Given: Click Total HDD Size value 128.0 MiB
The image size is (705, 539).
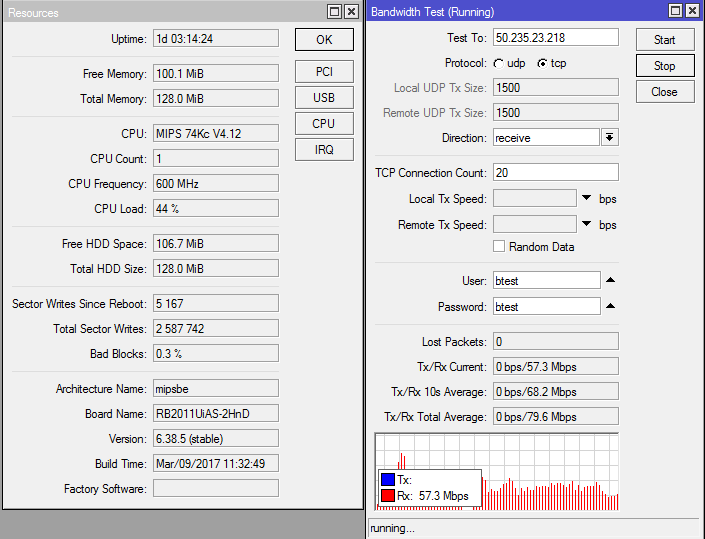Looking at the screenshot, I should click(x=216, y=269).
